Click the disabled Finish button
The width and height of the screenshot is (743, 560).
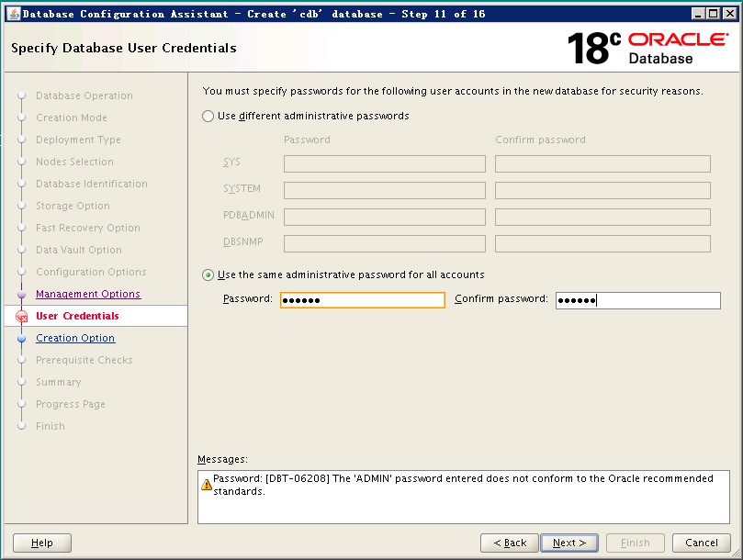click(x=636, y=543)
